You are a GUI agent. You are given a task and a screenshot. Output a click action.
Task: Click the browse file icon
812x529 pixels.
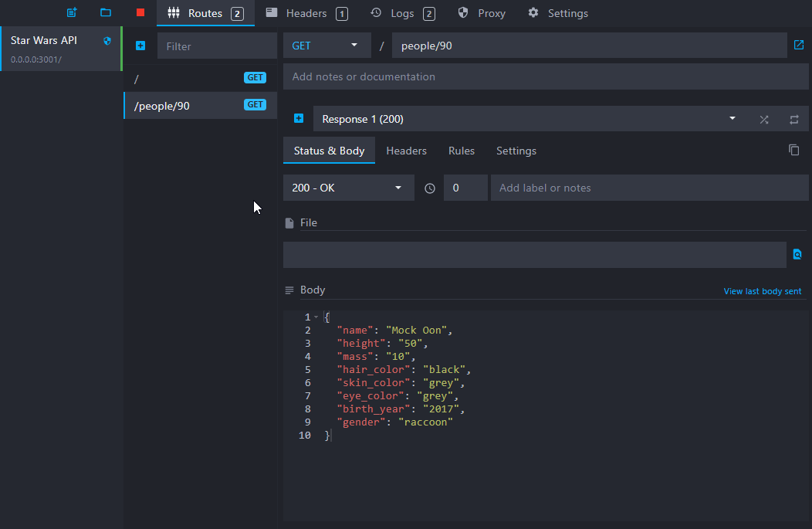797,254
